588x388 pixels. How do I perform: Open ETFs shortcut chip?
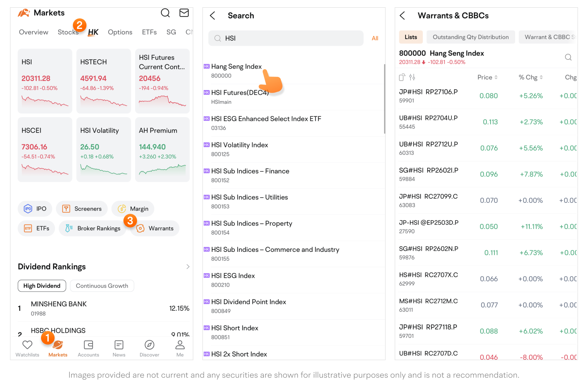point(36,228)
